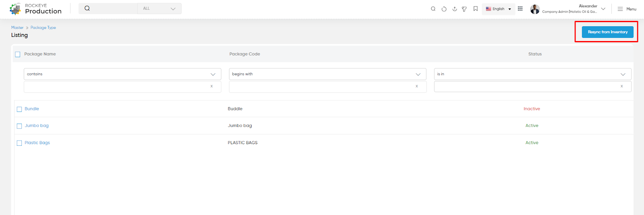The height and width of the screenshot is (215, 644).
Task: Click the bookmark icon
Action: point(475,8)
